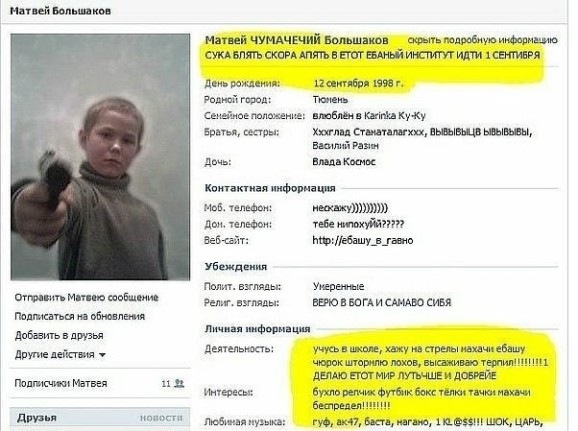Screen dimensions: 578x431
Task: Open the status text under profile name
Action: click(372, 55)
